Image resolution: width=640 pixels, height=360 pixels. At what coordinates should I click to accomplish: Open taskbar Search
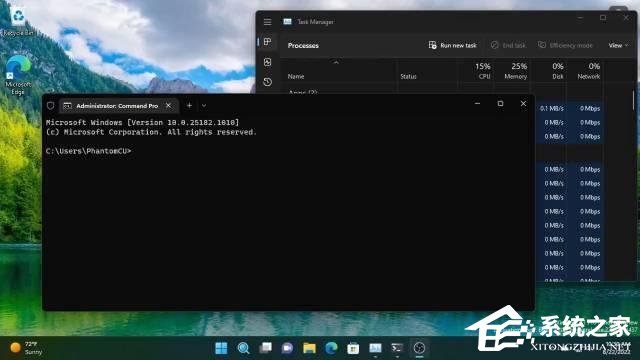click(243, 348)
